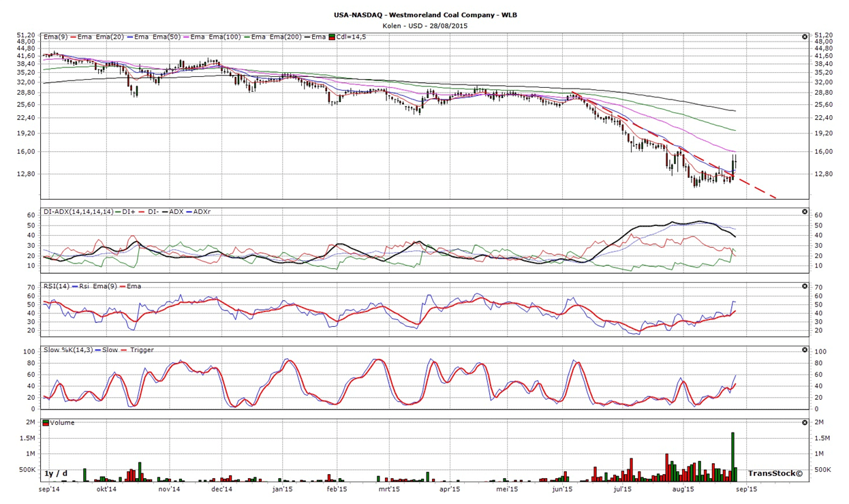Click the okt'14 date axis label
Viewport: 849px width, 504px height.
point(106,489)
